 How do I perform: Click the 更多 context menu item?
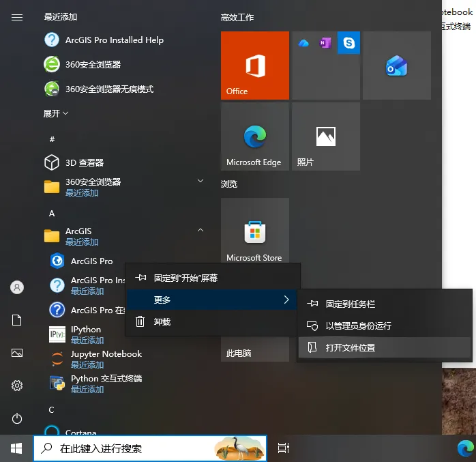click(212, 300)
